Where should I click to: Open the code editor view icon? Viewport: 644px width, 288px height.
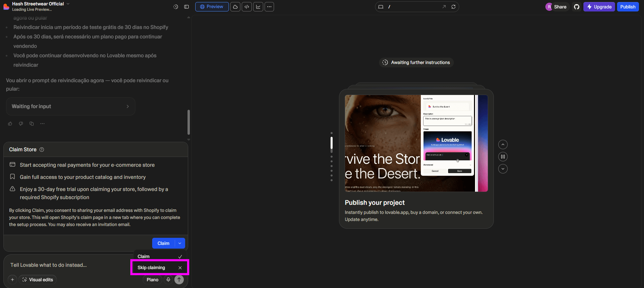click(x=247, y=7)
